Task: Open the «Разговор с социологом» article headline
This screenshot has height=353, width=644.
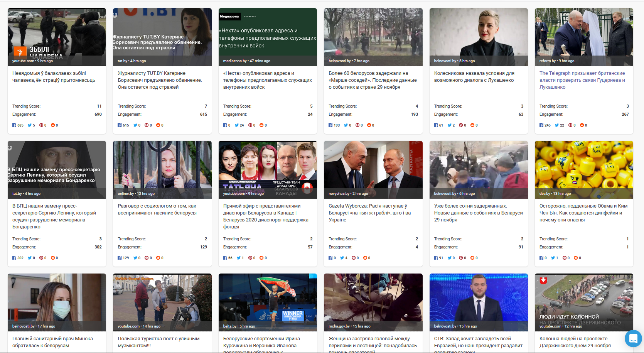Action: [157, 209]
